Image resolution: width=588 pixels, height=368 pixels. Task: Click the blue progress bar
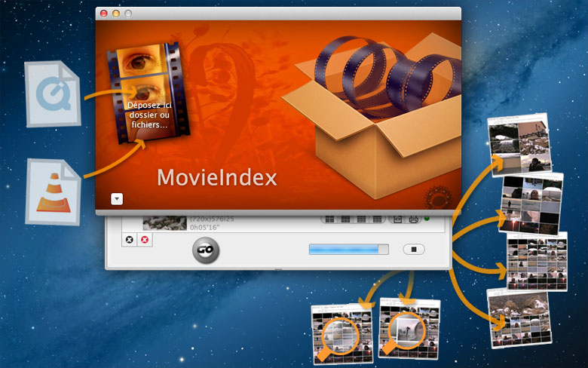(x=348, y=250)
